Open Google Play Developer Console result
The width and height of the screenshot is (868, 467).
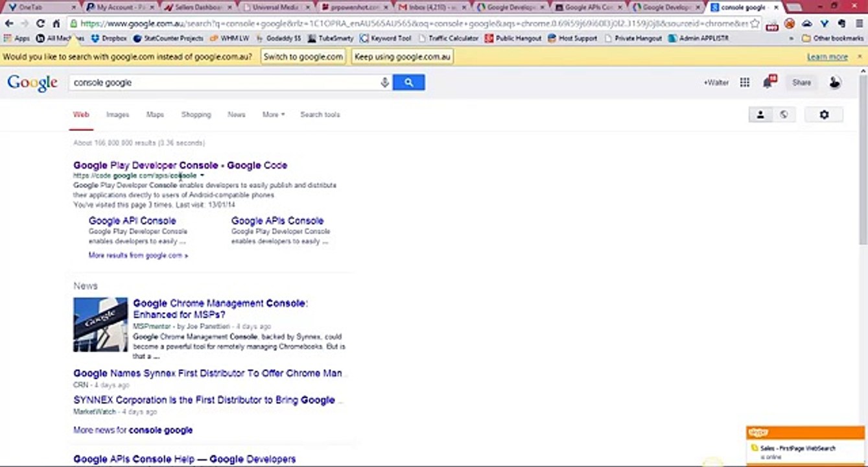click(180, 165)
